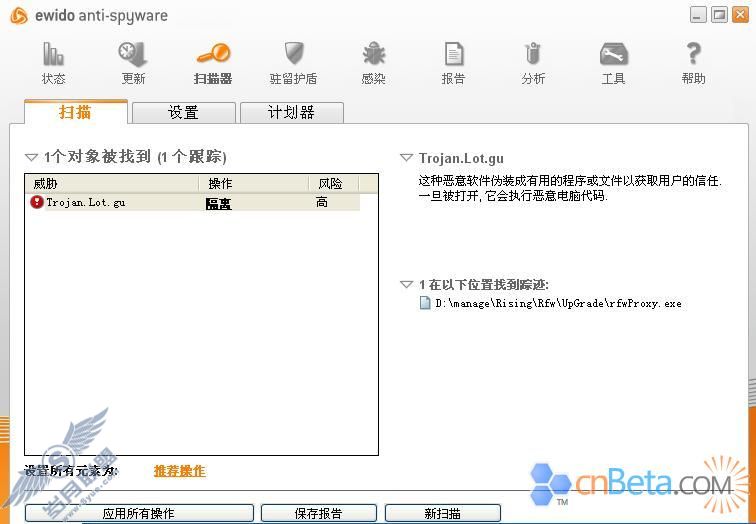Click the Trojan.Lot.gu heading in details pane
Image resolution: width=756 pixels, height=524 pixels.
[461, 158]
